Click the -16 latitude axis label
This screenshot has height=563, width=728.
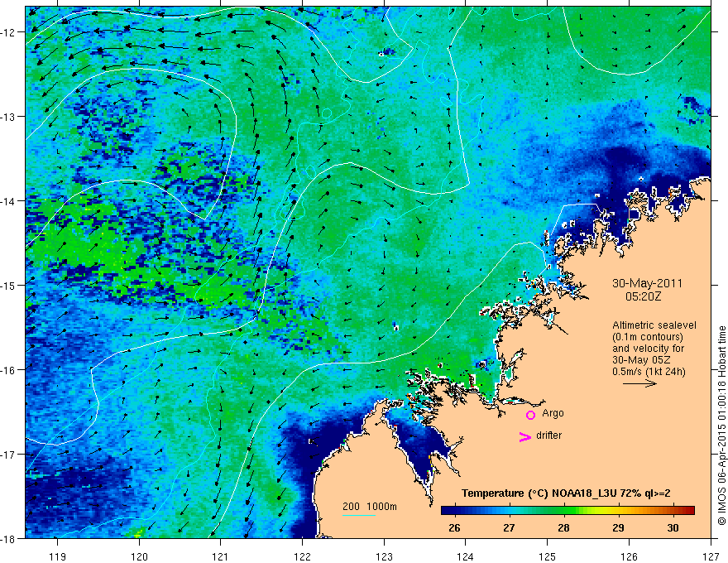point(10,370)
